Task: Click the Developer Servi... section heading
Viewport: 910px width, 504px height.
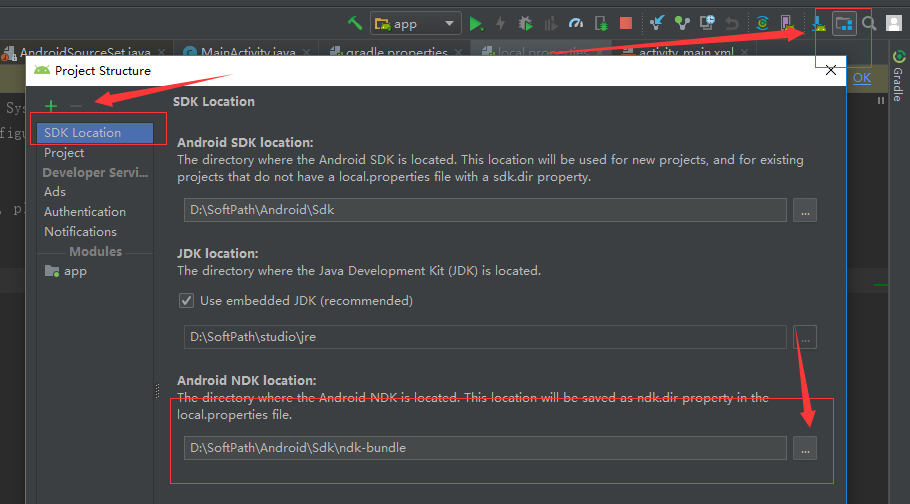Action: [95, 172]
